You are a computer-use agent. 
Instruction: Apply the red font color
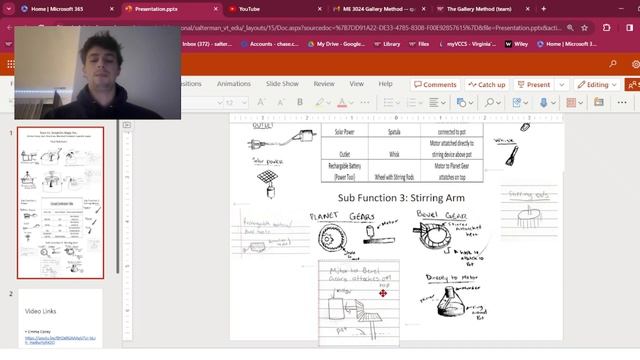[342, 102]
